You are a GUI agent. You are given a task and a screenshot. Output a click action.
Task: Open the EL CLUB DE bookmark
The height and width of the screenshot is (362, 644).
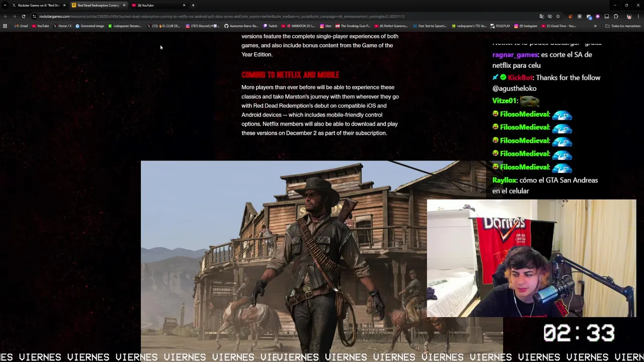coord(164,26)
